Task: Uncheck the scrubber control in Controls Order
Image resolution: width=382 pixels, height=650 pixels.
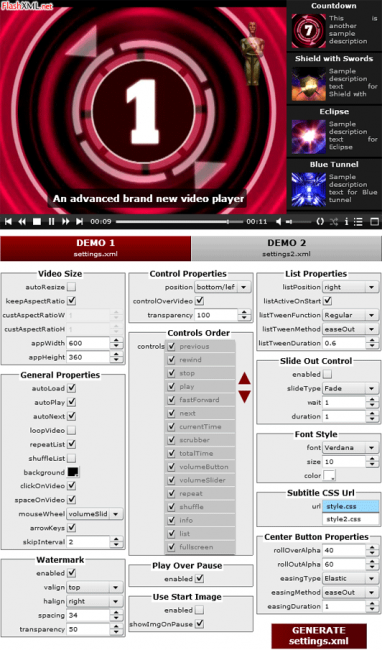Action: [171, 440]
